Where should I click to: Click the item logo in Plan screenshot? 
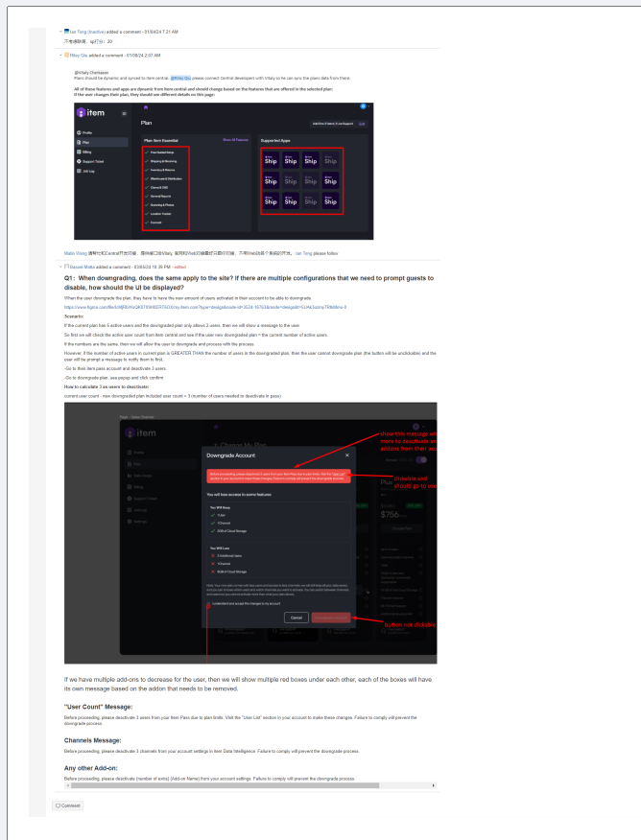coord(94,113)
